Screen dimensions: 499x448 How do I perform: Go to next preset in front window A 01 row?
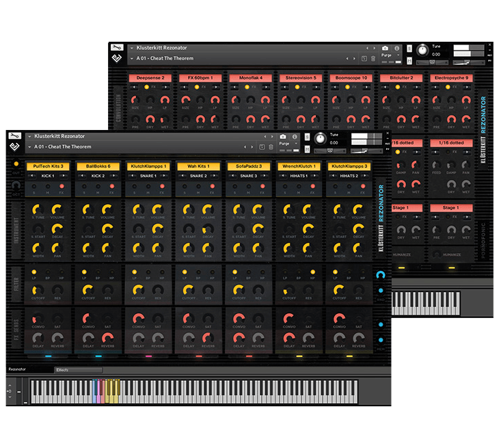(x=252, y=147)
